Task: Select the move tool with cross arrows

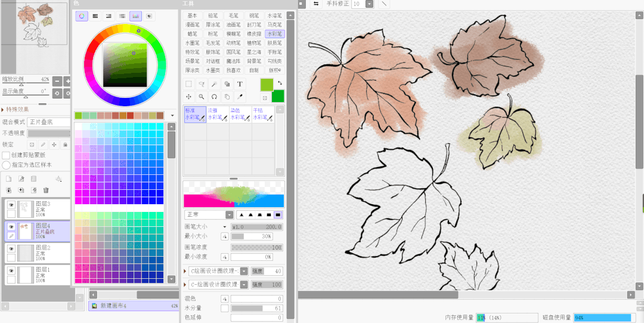Action: point(188,97)
